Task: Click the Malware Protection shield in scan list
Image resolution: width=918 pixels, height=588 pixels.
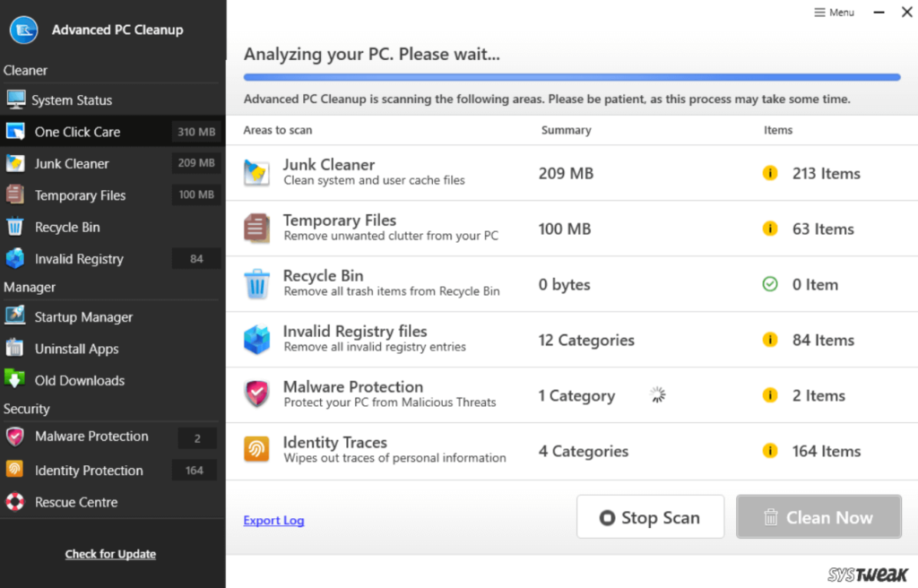Action: click(x=256, y=394)
